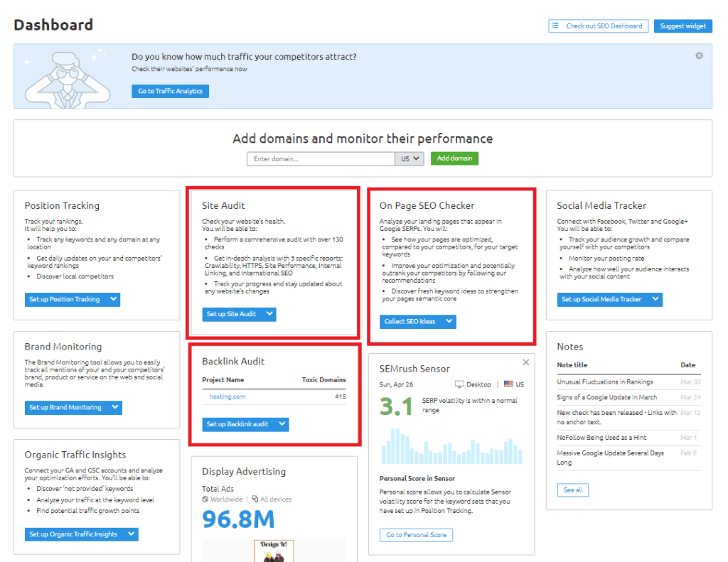
Task: Go to Traffic Analytics
Action: (x=170, y=91)
